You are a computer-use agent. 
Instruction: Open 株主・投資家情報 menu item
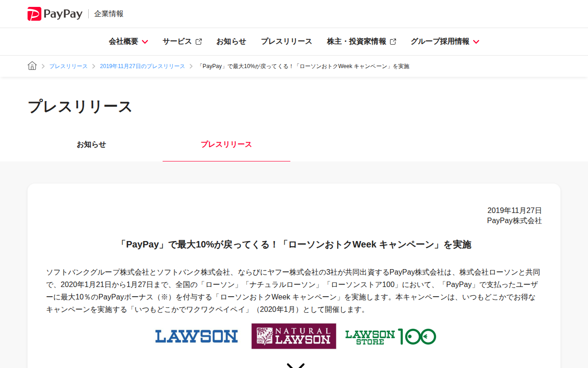(x=356, y=41)
